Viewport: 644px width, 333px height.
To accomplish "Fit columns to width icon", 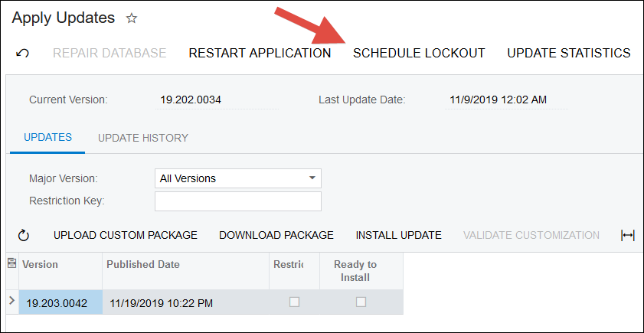I will coord(628,236).
